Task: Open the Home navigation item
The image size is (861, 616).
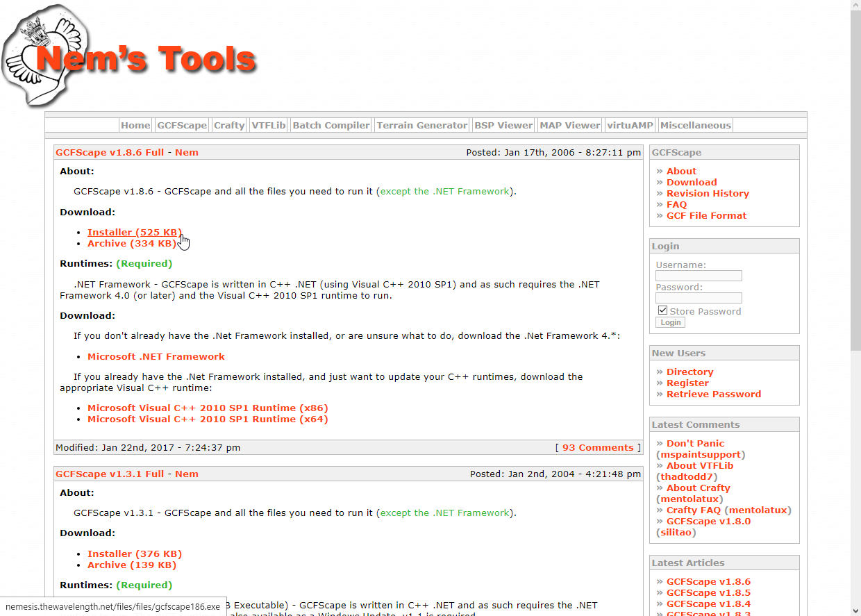Action: [x=135, y=126]
